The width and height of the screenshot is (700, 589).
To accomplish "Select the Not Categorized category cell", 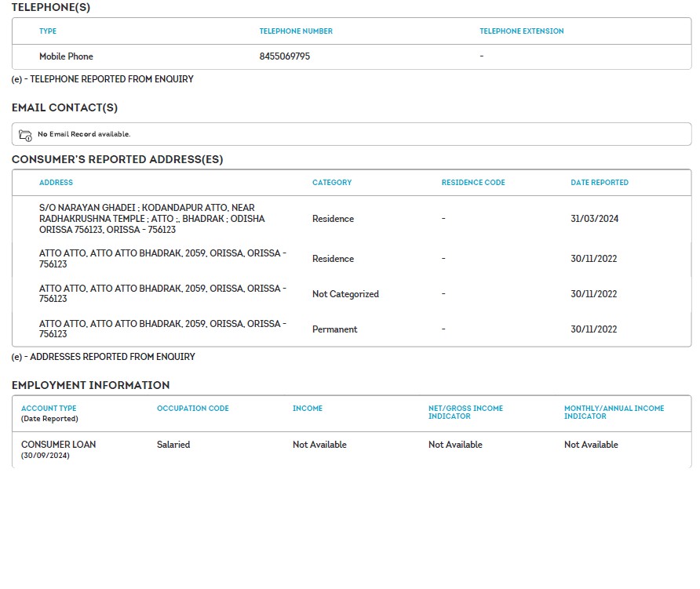I will coord(345,294).
